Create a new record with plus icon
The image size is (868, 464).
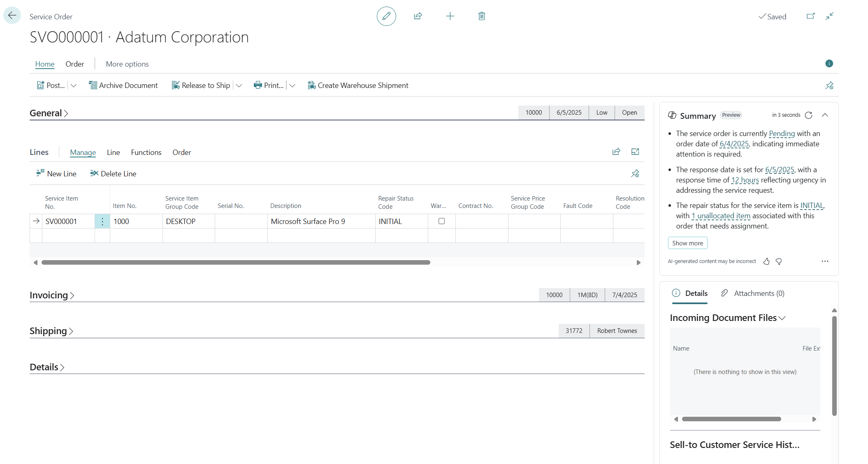coord(450,16)
